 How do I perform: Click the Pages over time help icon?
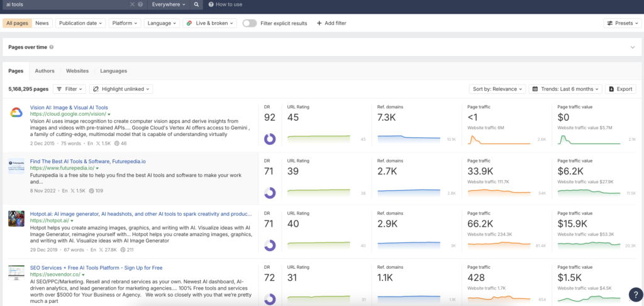52,47
